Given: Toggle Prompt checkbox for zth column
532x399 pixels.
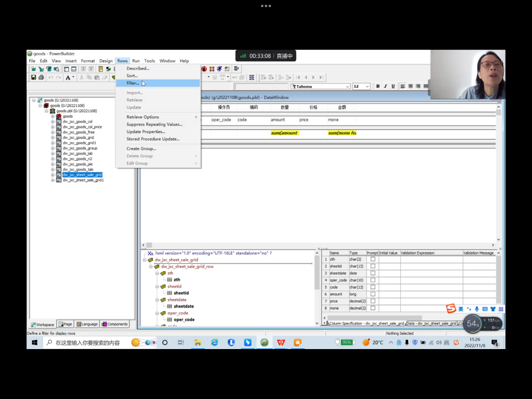Looking at the screenshot, I should (373, 259).
